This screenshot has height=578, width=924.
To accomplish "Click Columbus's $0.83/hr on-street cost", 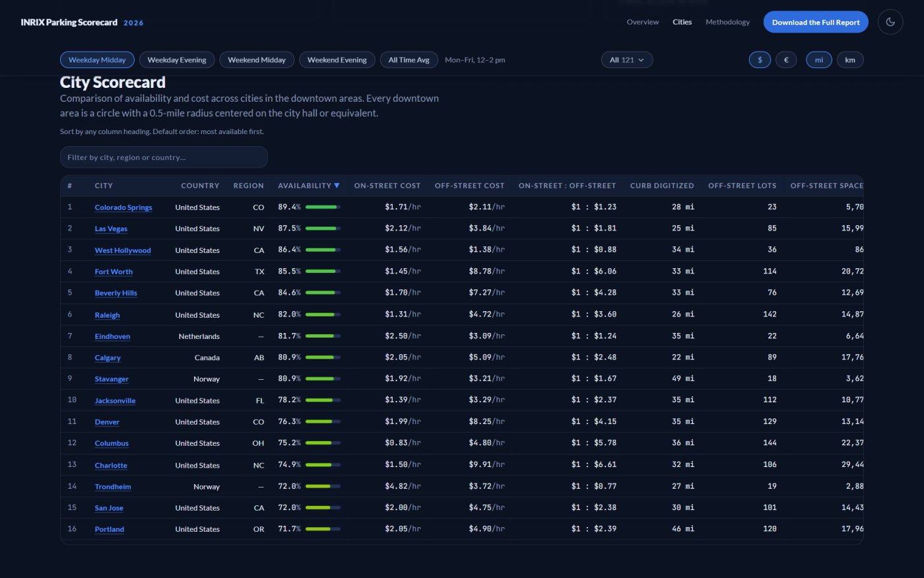I will [403, 443].
